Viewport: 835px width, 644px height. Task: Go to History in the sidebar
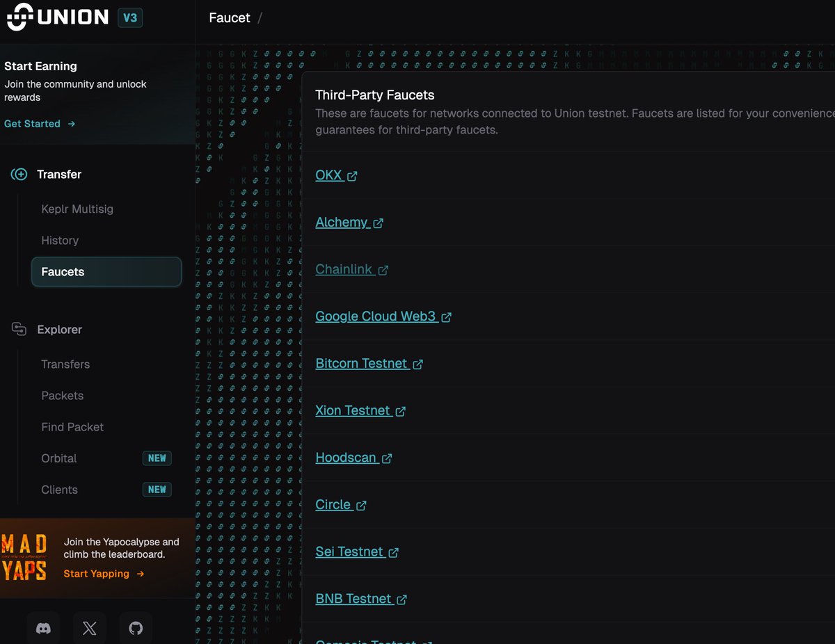(x=60, y=240)
